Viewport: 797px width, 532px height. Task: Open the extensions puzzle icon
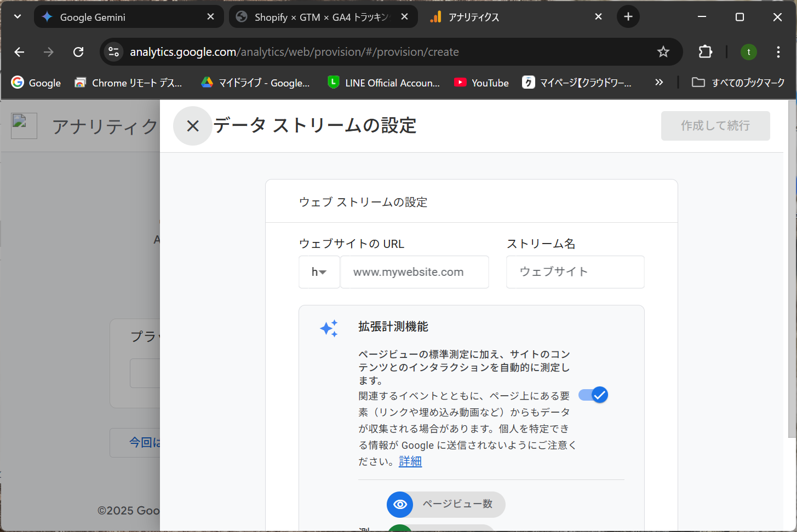pos(706,52)
